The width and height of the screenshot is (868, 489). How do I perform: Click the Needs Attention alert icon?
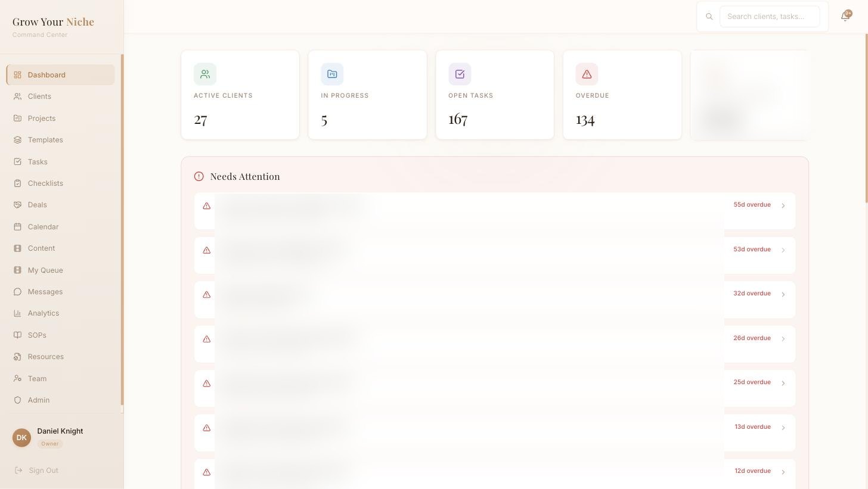tap(199, 176)
